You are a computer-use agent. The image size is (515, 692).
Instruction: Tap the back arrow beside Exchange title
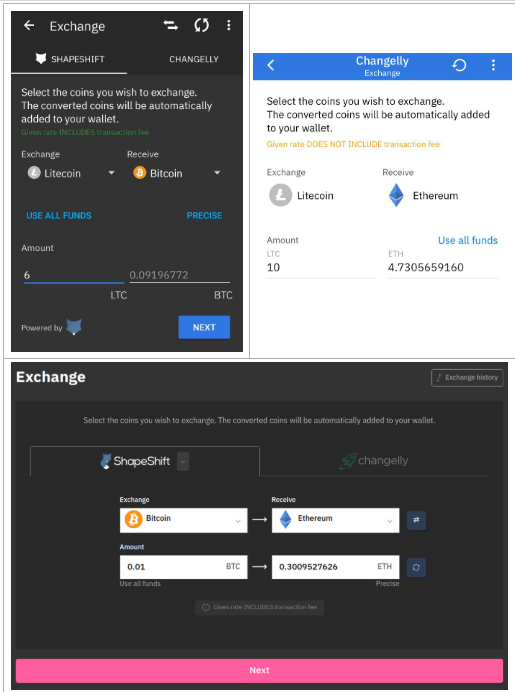pos(29,26)
